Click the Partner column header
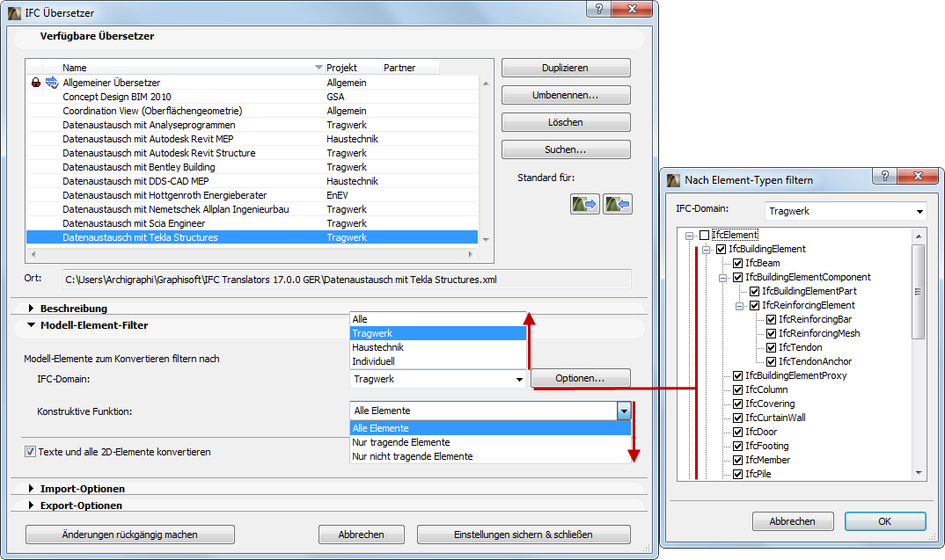Viewport: 945px width, 560px height. tap(410, 68)
